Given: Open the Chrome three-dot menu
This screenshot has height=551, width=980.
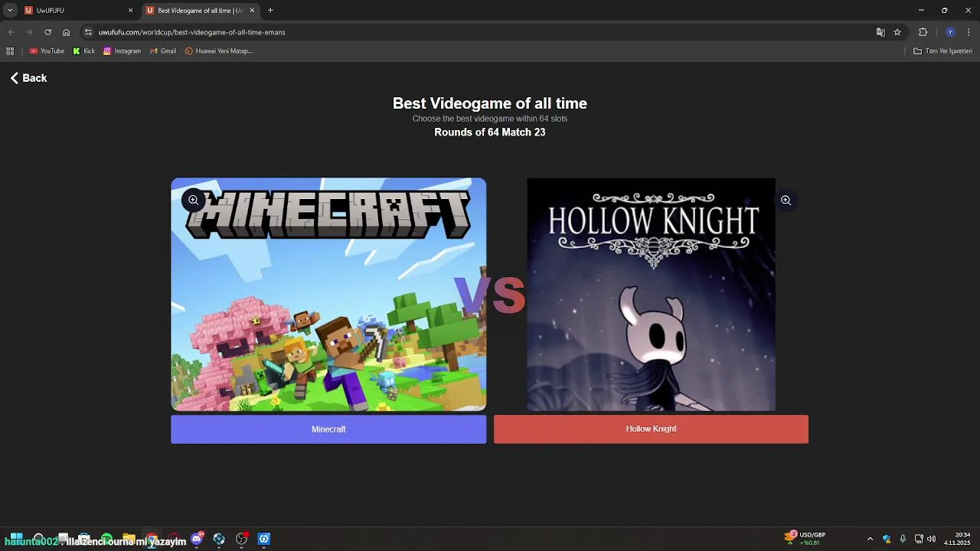Looking at the screenshot, I should (x=969, y=32).
